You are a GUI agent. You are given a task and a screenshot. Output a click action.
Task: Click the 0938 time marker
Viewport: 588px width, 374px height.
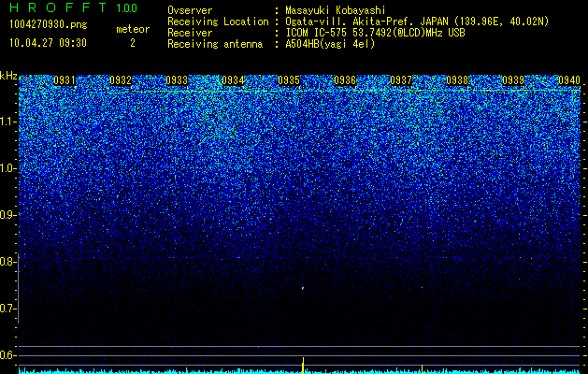[x=457, y=80]
